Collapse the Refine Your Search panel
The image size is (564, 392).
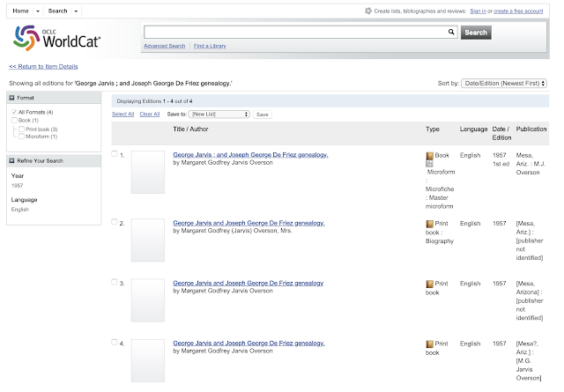(13, 160)
